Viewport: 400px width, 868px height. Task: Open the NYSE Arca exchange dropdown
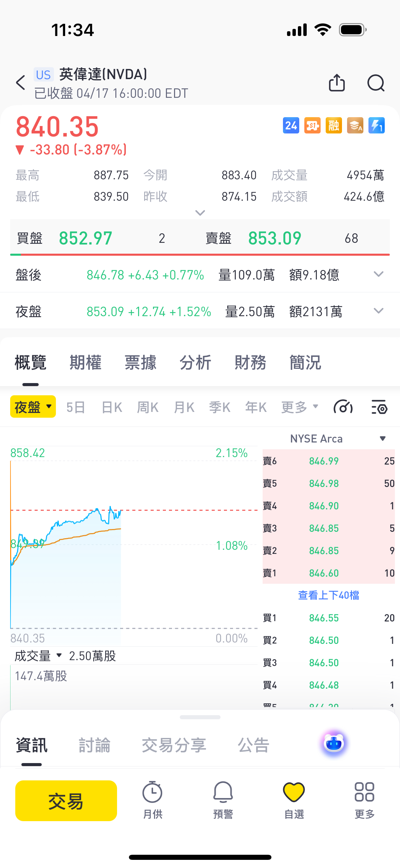pyautogui.click(x=338, y=438)
